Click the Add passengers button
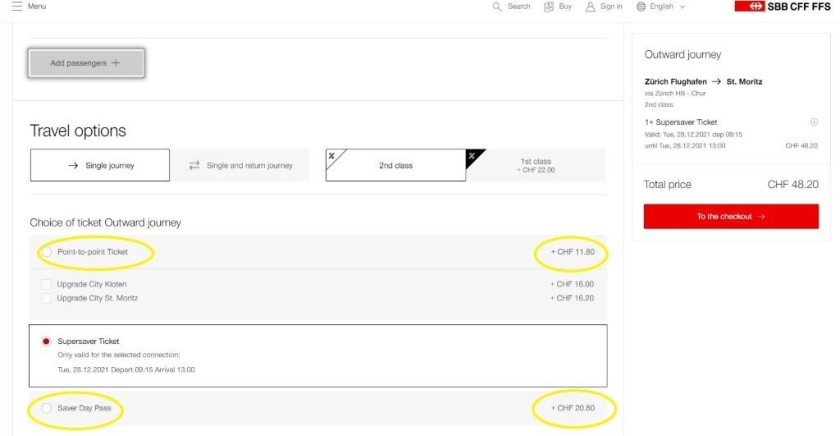The height and width of the screenshot is (436, 840). (86, 63)
